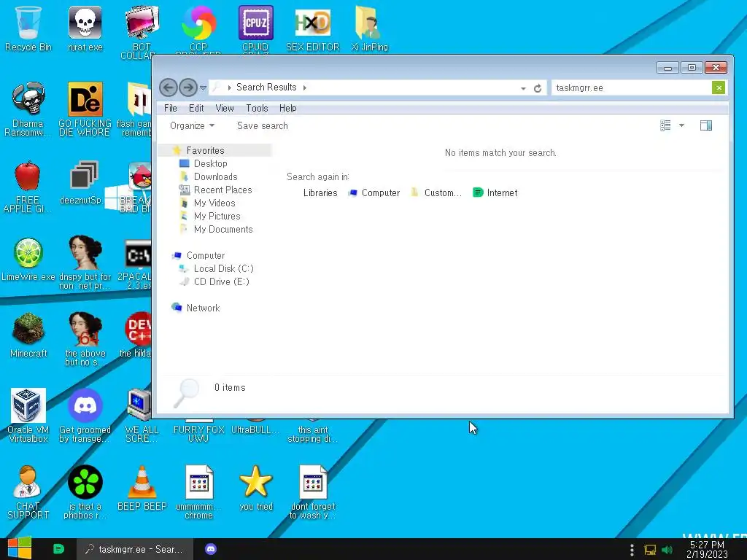Image resolution: width=747 pixels, height=560 pixels.
Task: Open the File menu
Action: [x=171, y=108]
